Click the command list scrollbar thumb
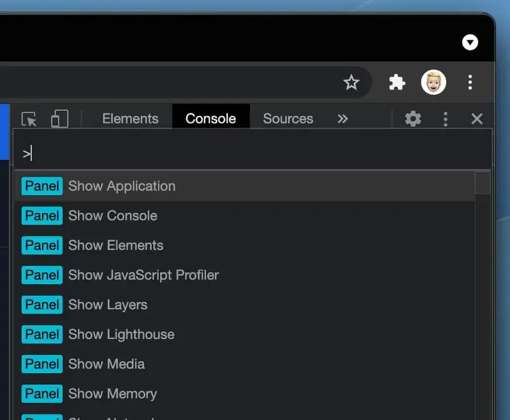 tap(483, 183)
